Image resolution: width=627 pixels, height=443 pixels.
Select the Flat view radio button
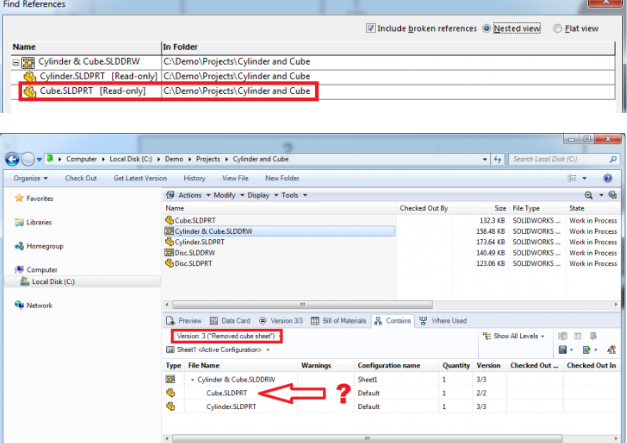[x=559, y=28]
